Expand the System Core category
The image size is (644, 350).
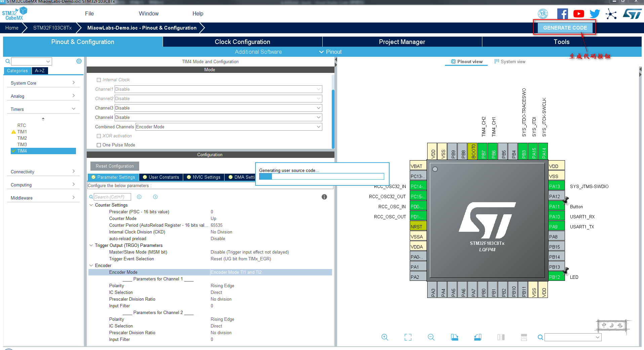(x=43, y=83)
